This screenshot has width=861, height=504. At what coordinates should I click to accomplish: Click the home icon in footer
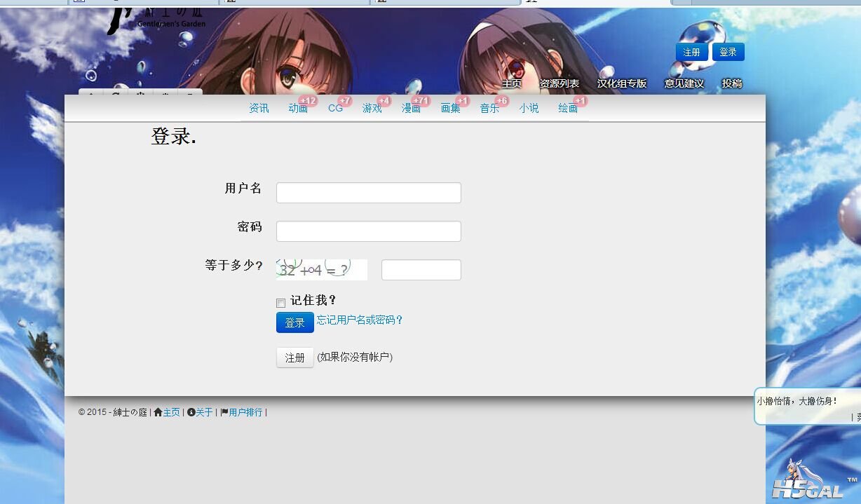click(x=158, y=412)
